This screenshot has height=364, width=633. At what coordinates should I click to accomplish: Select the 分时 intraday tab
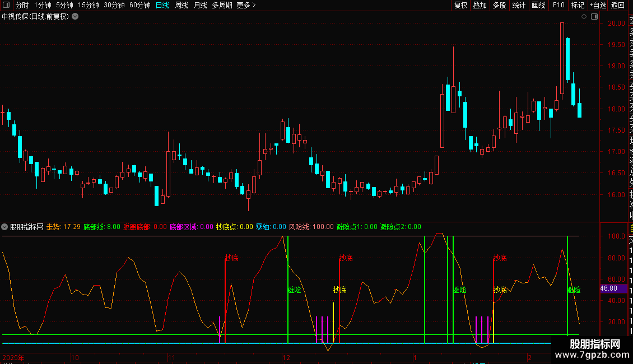(22, 5)
